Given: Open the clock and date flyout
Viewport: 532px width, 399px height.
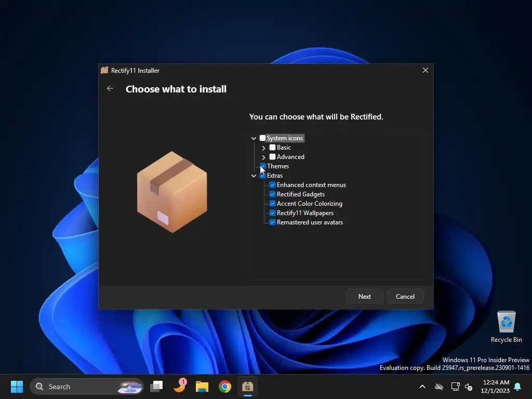Looking at the screenshot, I should coord(495,387).
